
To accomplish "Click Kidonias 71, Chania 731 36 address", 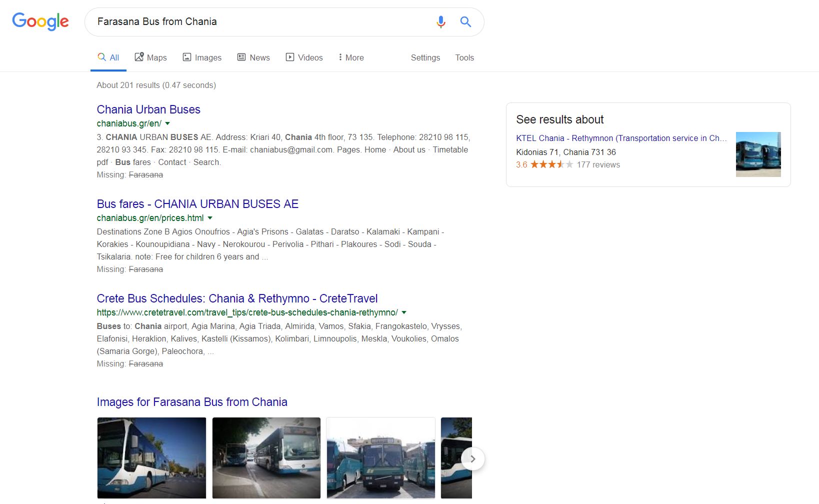I will pos(566,152).
